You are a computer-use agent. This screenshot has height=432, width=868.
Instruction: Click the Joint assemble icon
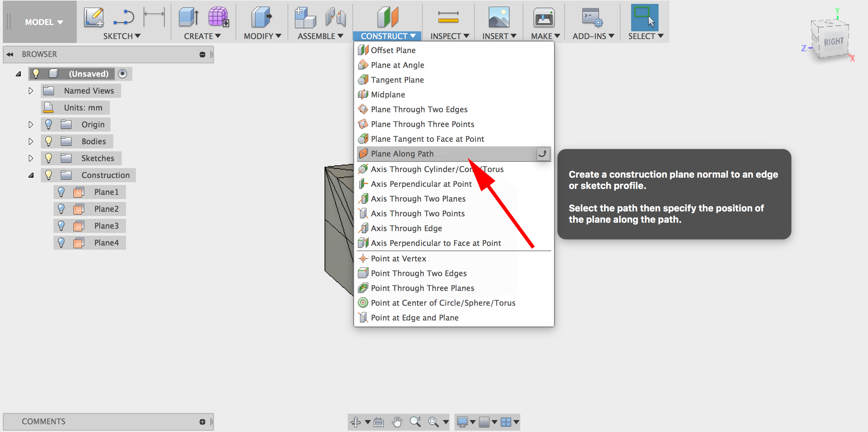click(335, 17)
